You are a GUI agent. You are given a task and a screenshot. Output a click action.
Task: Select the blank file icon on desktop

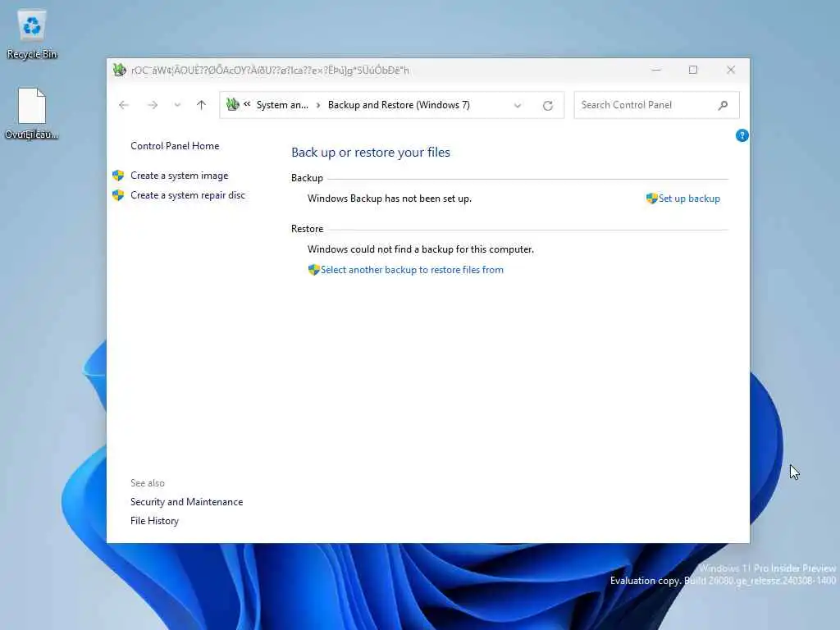coord(32,113)
